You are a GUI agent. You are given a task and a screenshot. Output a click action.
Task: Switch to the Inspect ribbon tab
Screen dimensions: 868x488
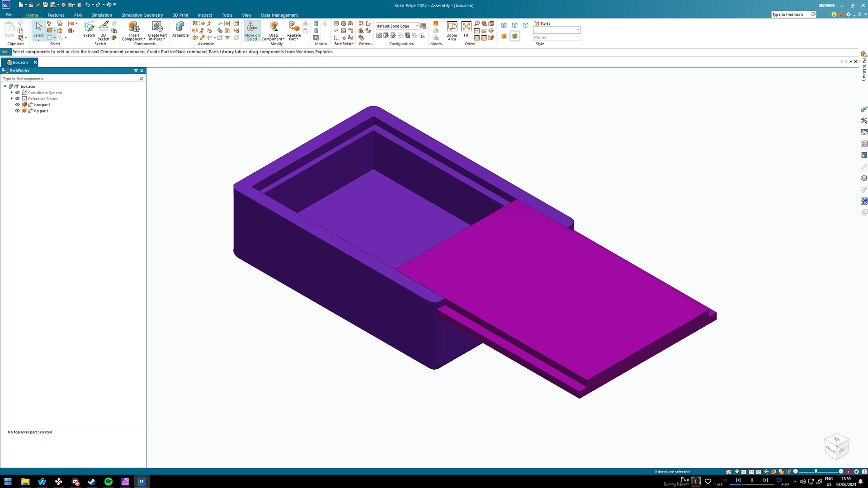click(205, 15)
